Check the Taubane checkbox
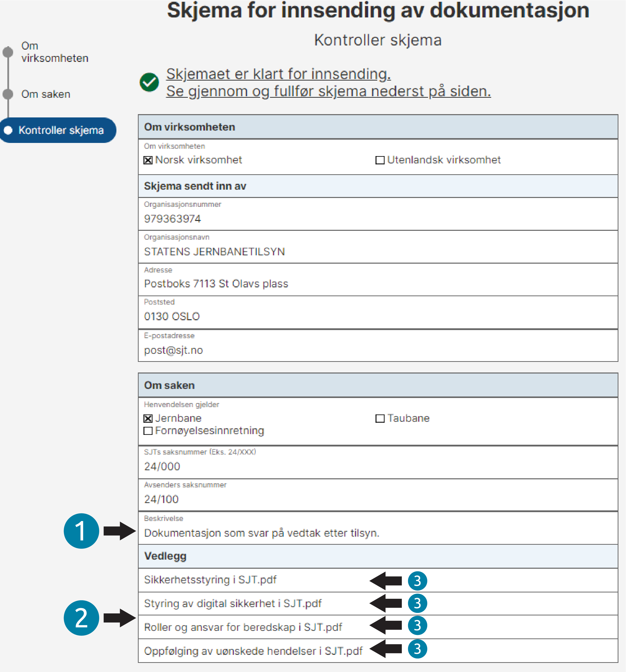This screenshot has height=672, width=626. [x=380, y=418]
